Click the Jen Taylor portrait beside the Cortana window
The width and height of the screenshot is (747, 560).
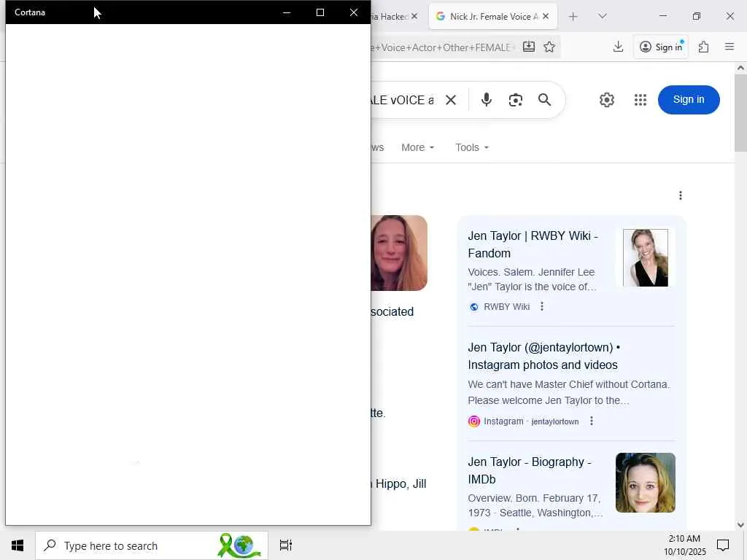coord(399,253)
